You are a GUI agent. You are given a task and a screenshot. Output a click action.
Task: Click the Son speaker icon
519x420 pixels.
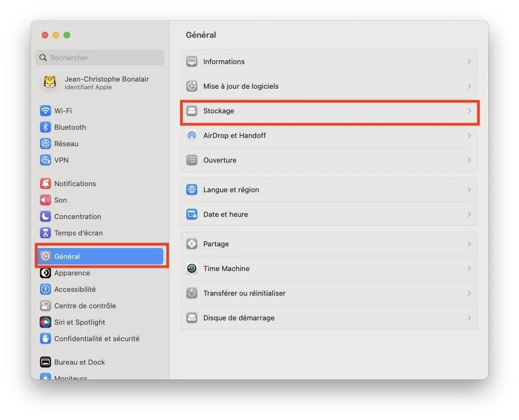(45, 200)
